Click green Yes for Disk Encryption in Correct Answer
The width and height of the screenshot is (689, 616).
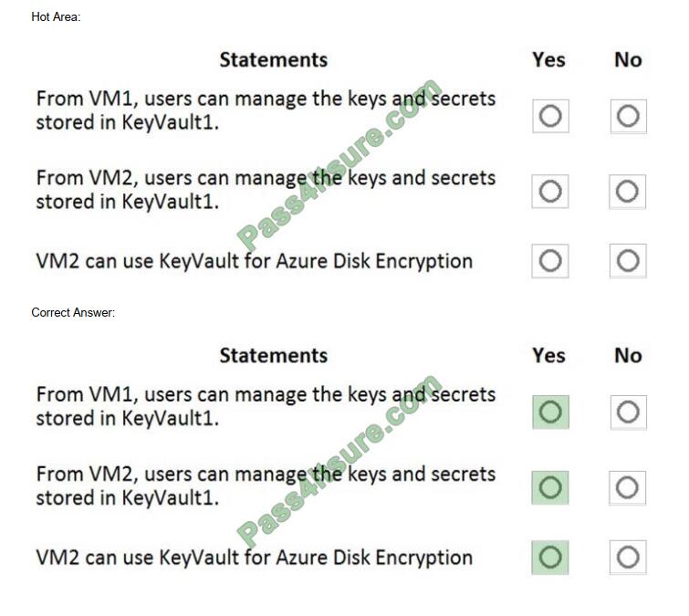point(549,557)
